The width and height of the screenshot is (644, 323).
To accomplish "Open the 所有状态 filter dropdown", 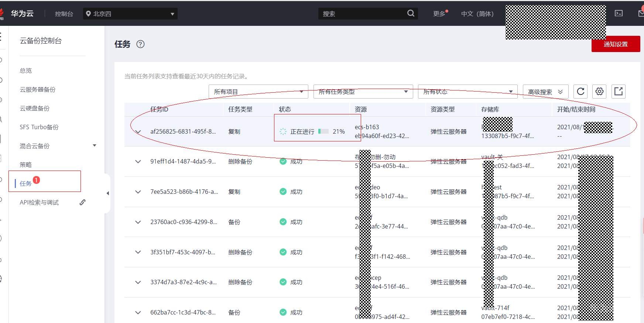I will (468, 92).
